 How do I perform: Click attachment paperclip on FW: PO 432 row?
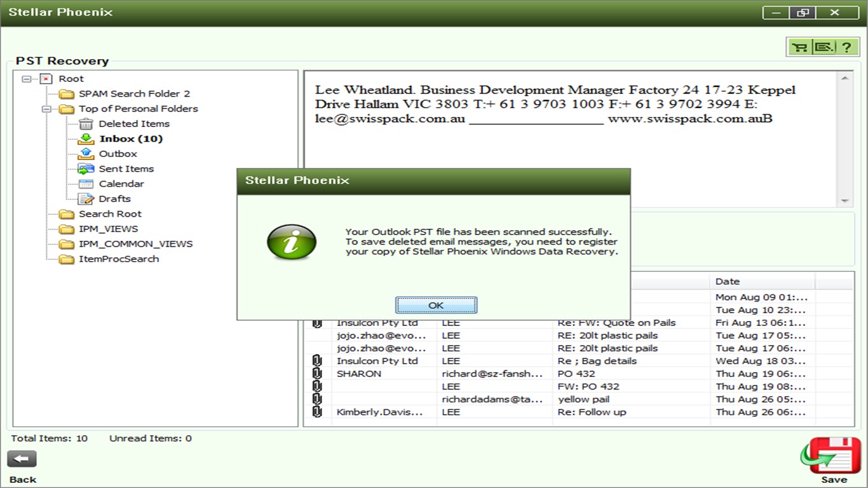click(x=317, y=386)
